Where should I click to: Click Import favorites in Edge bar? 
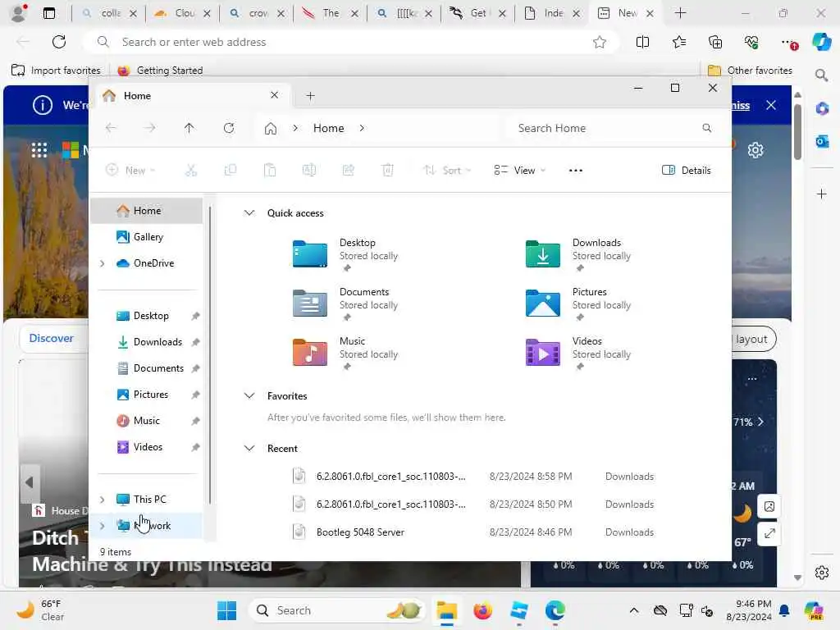56,71
